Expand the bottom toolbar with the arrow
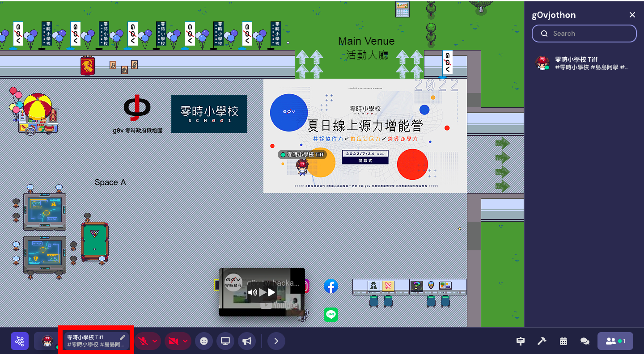This screenshot has height=354, width=644. tap(276, 341)
